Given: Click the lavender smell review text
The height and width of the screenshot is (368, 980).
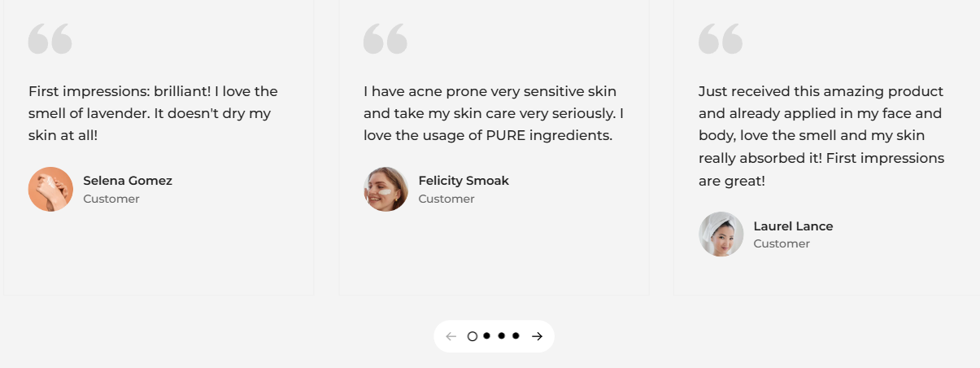Looking at the screenshot, I should (153, 113).
